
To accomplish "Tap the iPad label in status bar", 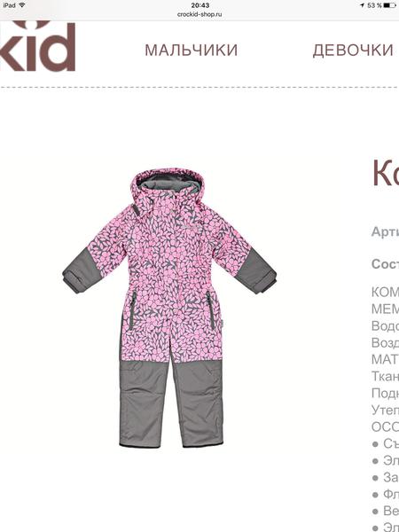I will click(9, 5).
